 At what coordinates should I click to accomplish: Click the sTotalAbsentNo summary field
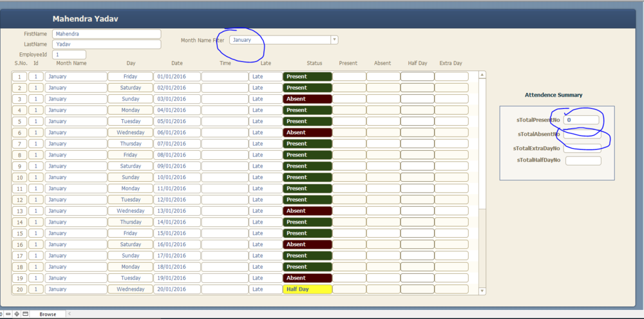coord(582,134)
